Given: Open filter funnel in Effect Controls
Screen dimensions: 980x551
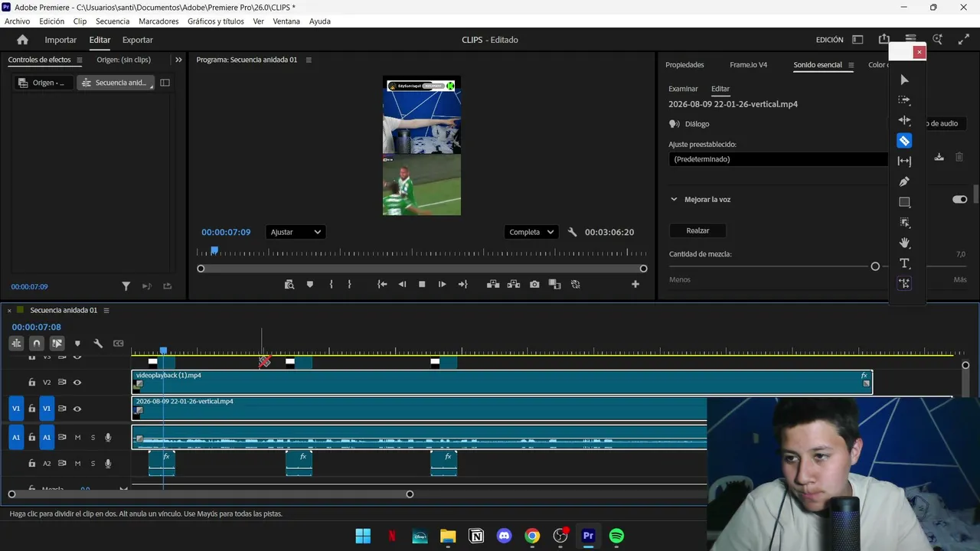Looking at the screenshot, I should tap(126, 286).
